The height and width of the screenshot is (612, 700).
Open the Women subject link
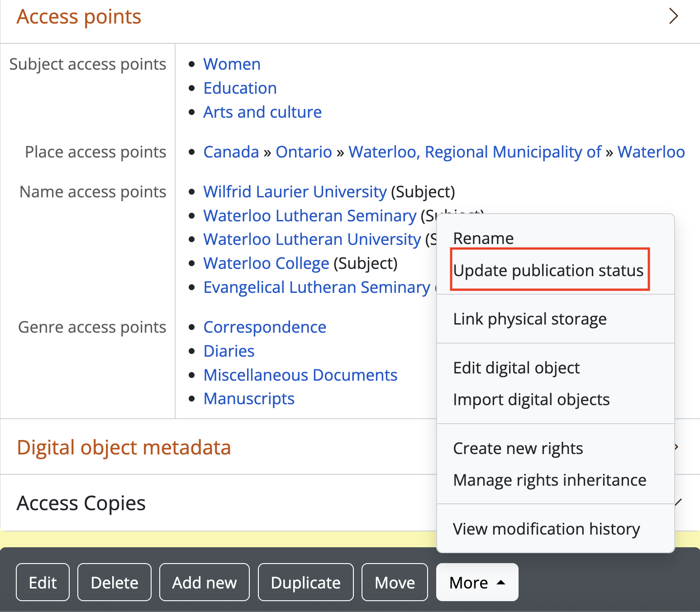(x=232, y=64)
